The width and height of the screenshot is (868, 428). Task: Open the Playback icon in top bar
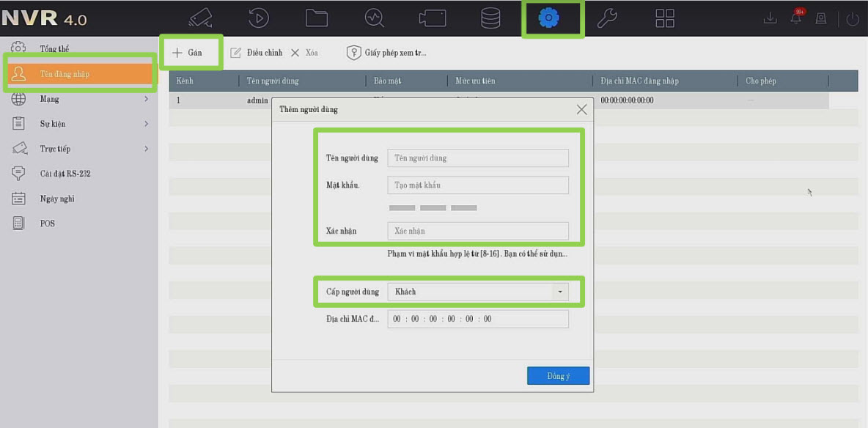[258, 18]
